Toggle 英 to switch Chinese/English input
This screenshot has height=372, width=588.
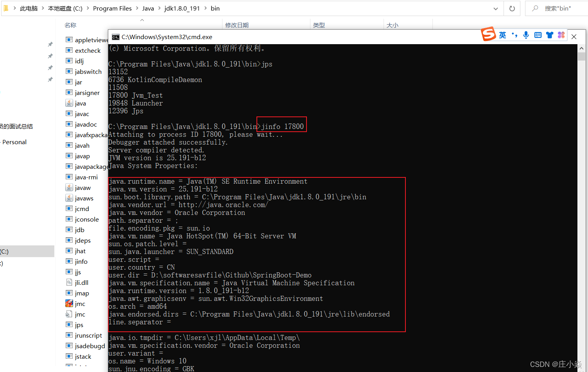pos(502,35)
